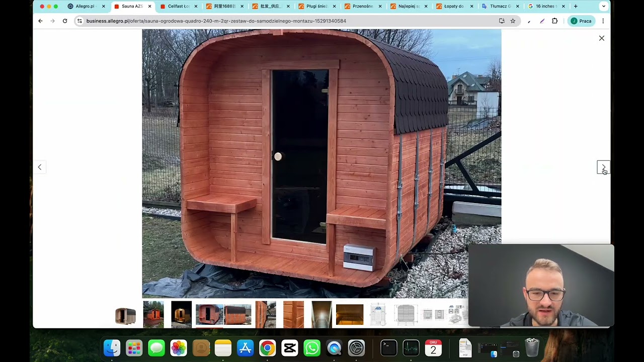Expand the tab search dropdown arrow
Viewport: 644px width, 362px height.
(603, 7)
